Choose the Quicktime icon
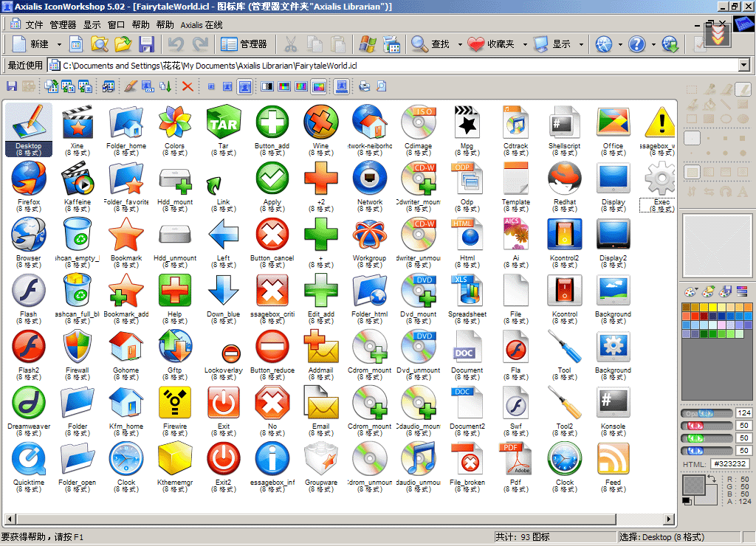Image resolution: width=756 pixels, height=546 pixels. pos(29,459)
